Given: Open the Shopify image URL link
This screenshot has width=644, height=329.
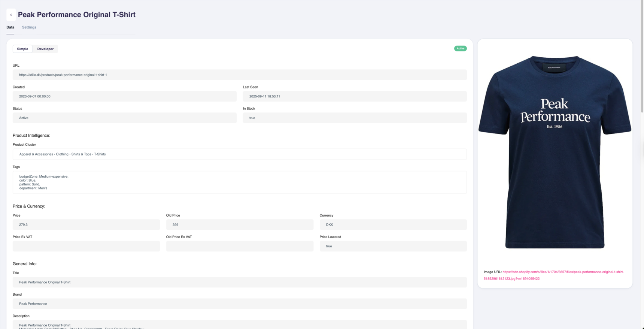Looking at the screenshot, I should click(553, 275).
